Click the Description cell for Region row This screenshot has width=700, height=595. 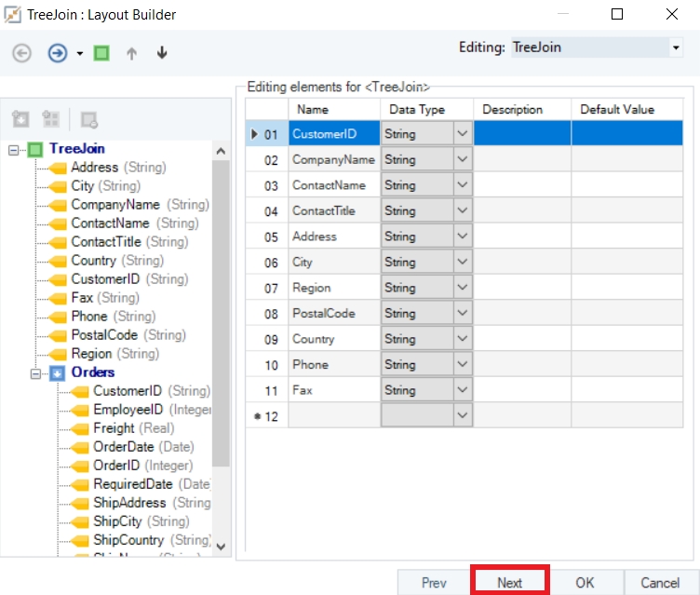[521, 288]
